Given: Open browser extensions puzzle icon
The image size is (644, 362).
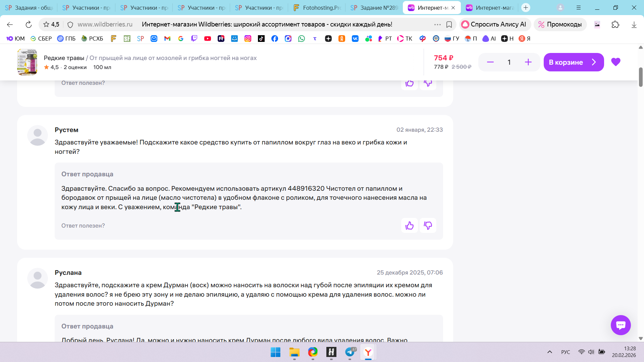Looking at the screenshot, I should pos(615,24).
